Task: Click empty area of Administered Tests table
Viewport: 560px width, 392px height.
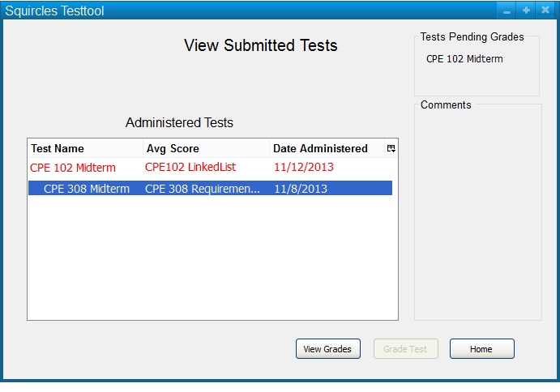Action: click(x=212, y=259)
